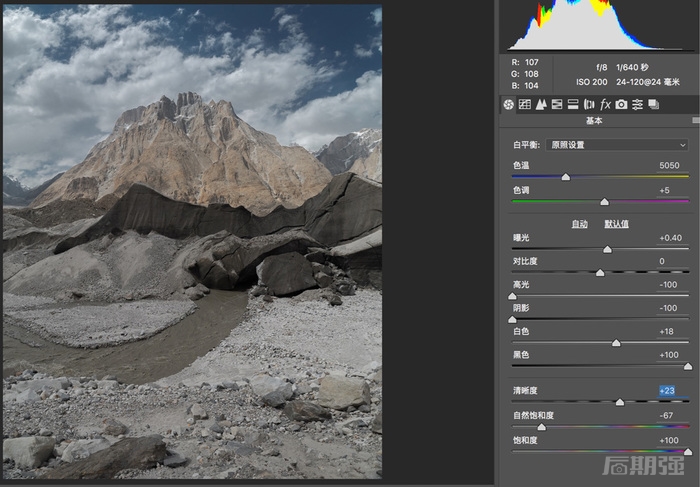Click the 清晰度 clarity slider thumb
Screen dimensions: 700x487
[620, 402]
